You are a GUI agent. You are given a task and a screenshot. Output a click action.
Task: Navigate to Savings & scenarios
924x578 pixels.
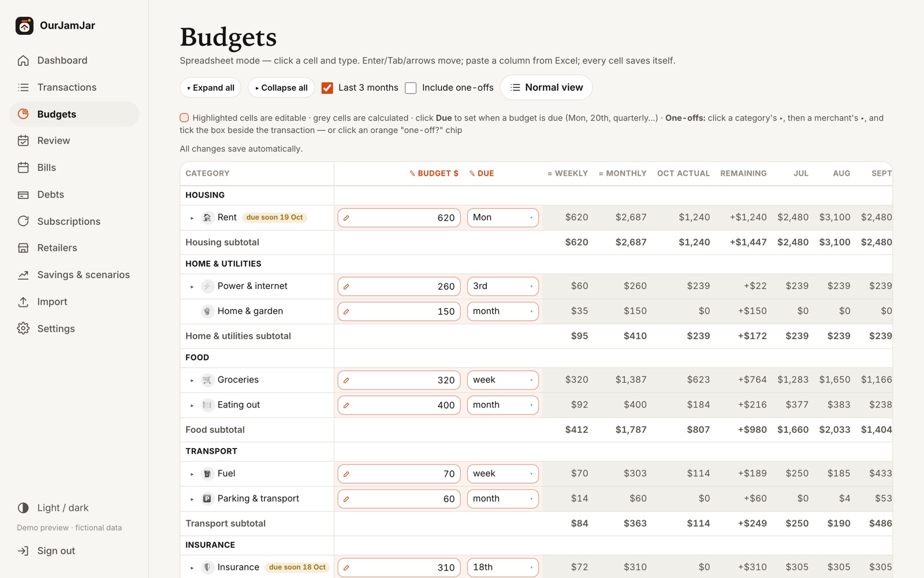coord(74,275)
